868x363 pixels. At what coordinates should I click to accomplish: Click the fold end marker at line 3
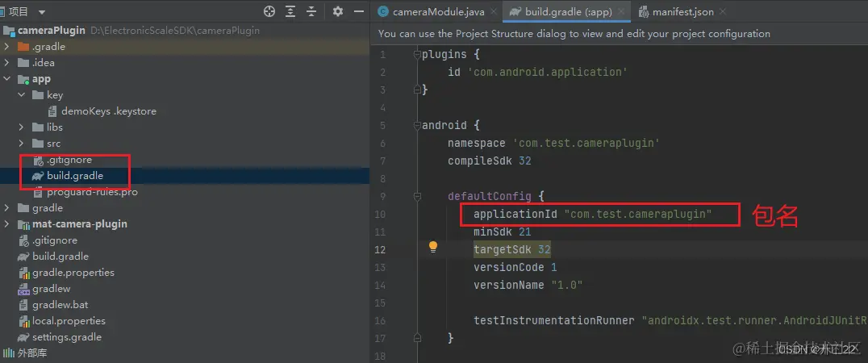coord(417,90)
